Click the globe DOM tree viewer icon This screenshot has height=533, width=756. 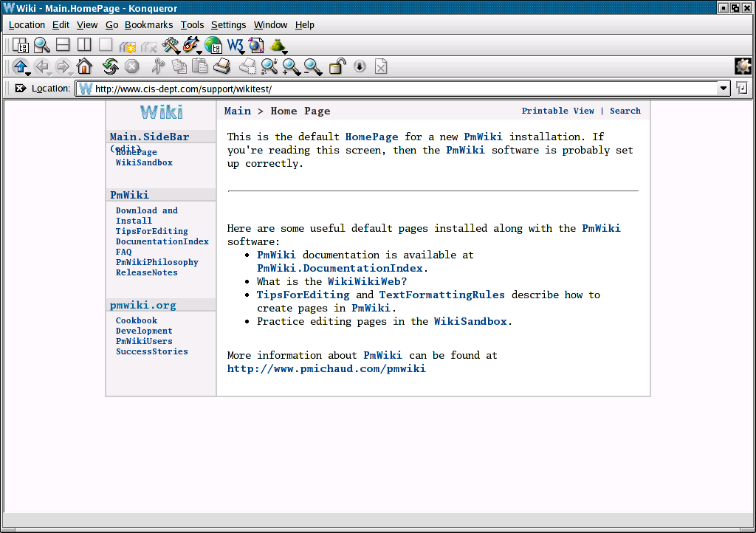pyautogui.click(x=213, y=45)
